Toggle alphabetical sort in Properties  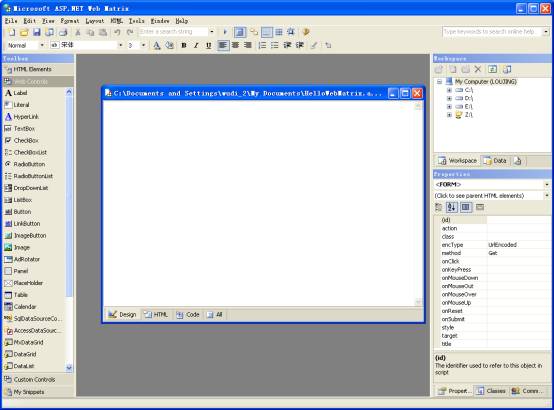tap(451, 207)
